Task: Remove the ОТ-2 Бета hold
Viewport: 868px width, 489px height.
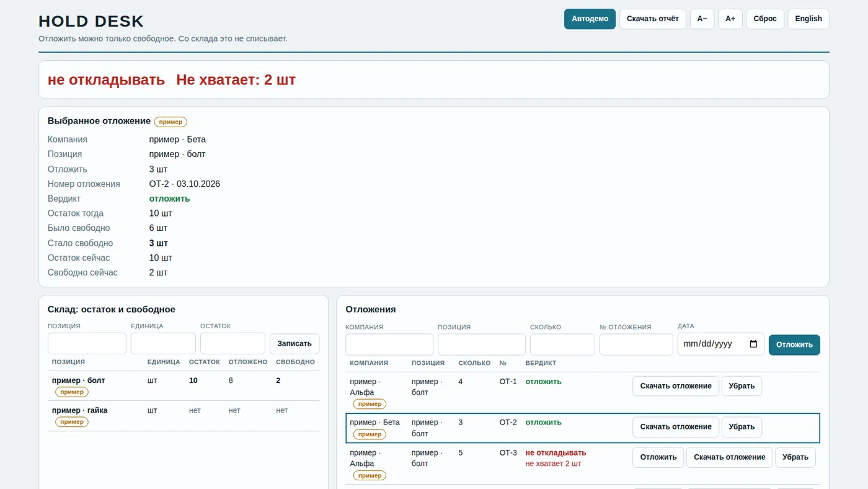Action: coord(742,427)
